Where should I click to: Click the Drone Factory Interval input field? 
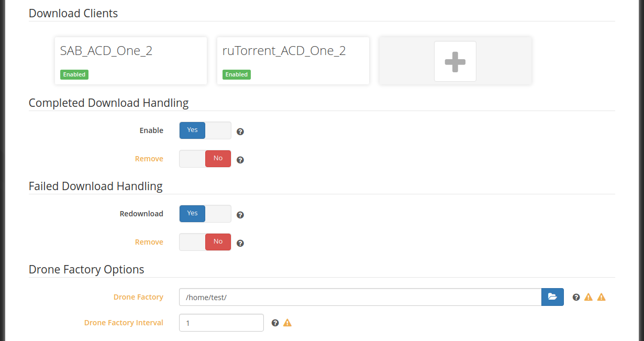pyautogui.click(x=221, y=323)
